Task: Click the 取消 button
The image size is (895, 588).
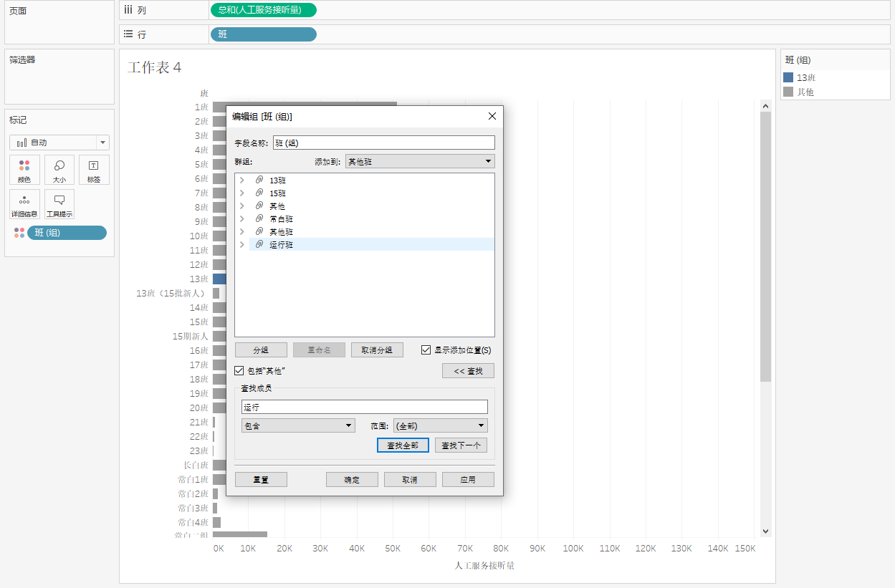Action: tap(410, 480)
